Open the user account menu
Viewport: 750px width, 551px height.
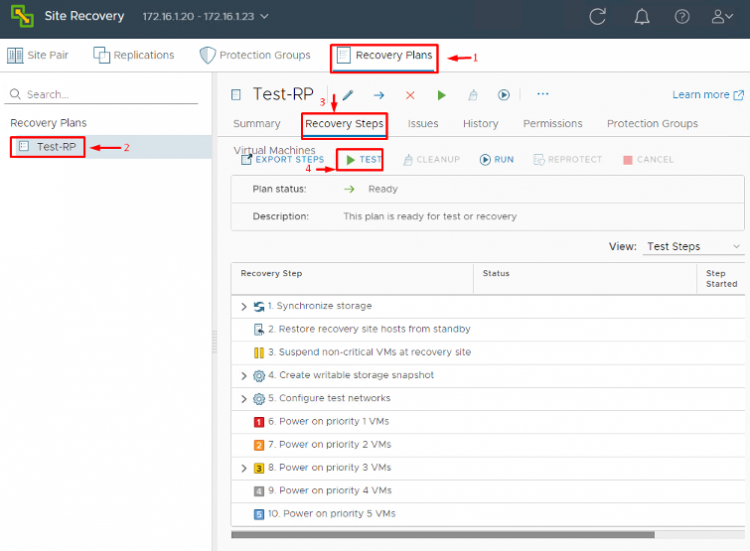(722, 17)
